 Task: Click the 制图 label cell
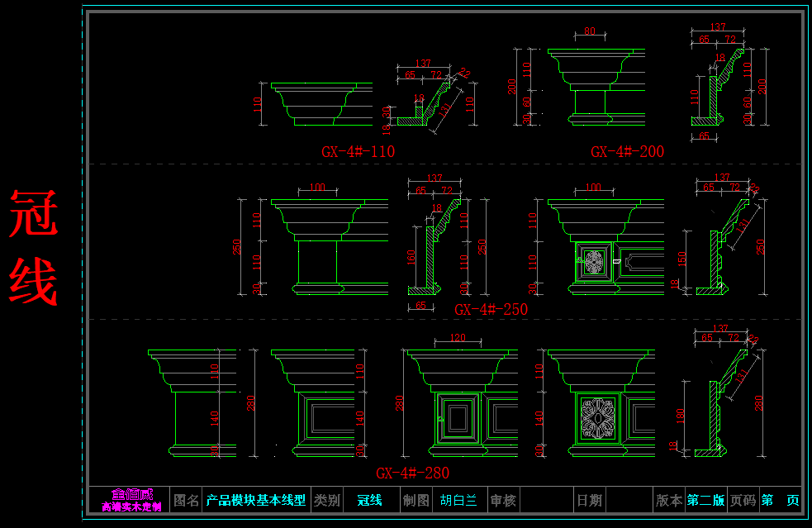click(x=416, y=500)
